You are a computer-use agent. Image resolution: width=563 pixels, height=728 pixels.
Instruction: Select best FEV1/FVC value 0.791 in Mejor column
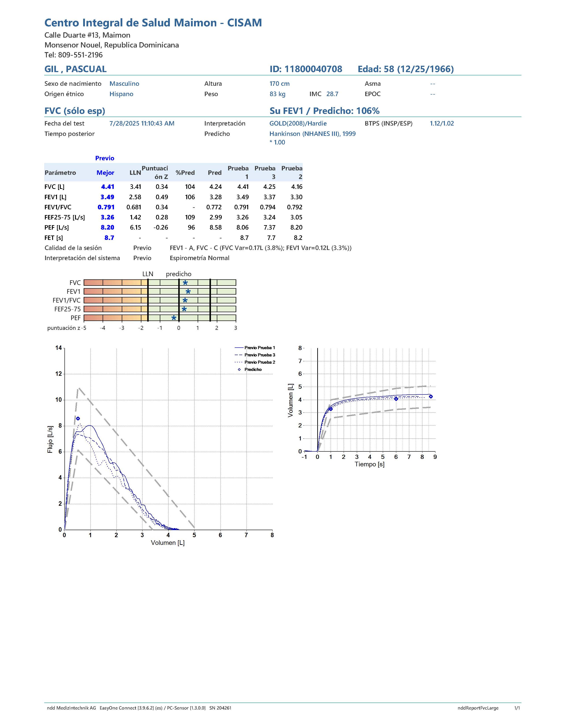click(x=106, y=207)
